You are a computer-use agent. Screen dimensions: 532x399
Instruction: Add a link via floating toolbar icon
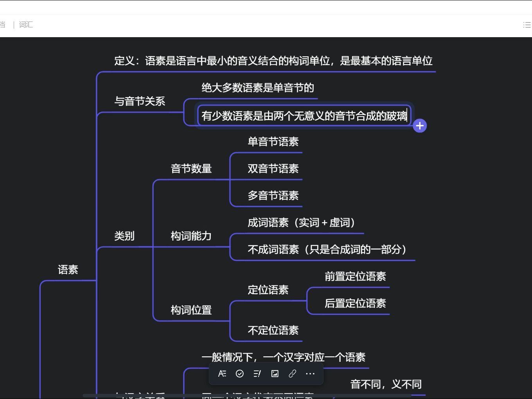coord(292,374)
